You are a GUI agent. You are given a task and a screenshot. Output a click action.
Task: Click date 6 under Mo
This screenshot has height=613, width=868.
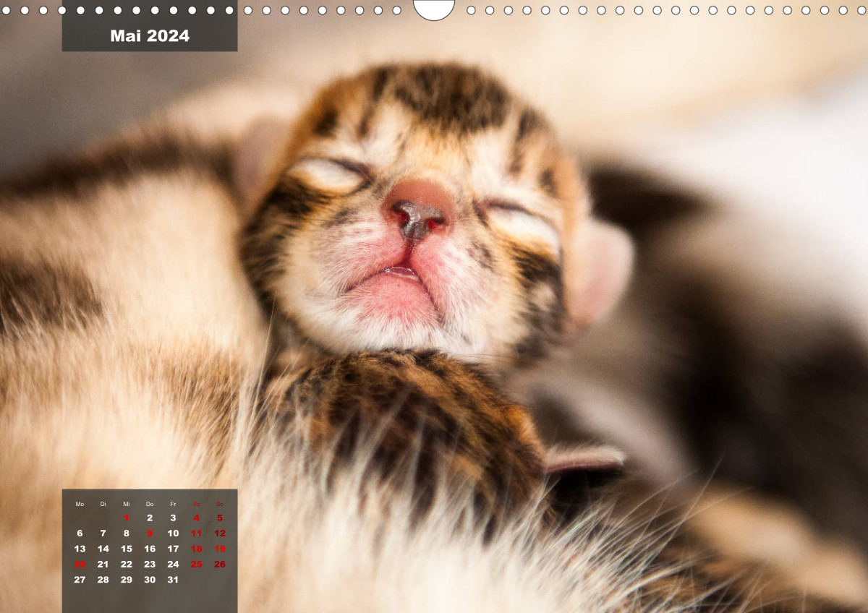(x=80, y=533)
